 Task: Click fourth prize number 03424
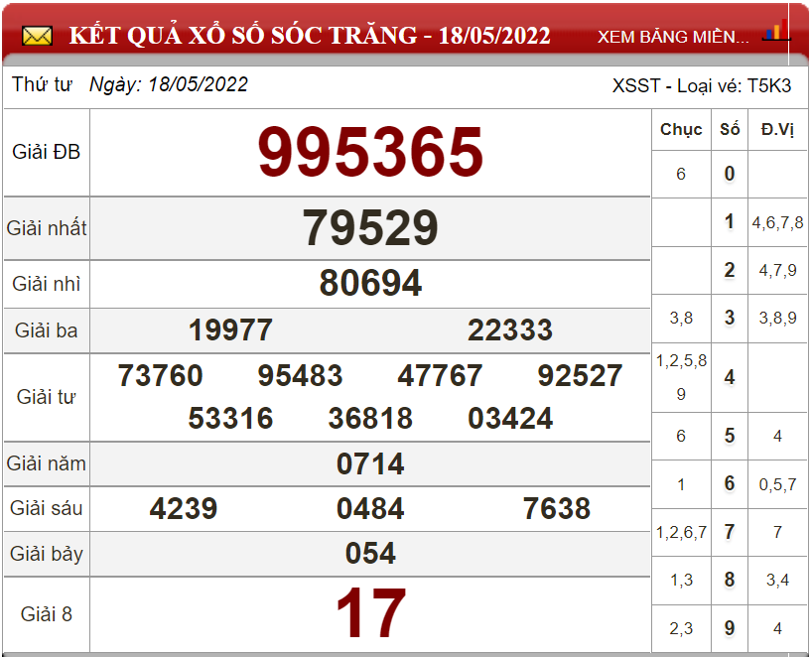[x=510, y=419]
